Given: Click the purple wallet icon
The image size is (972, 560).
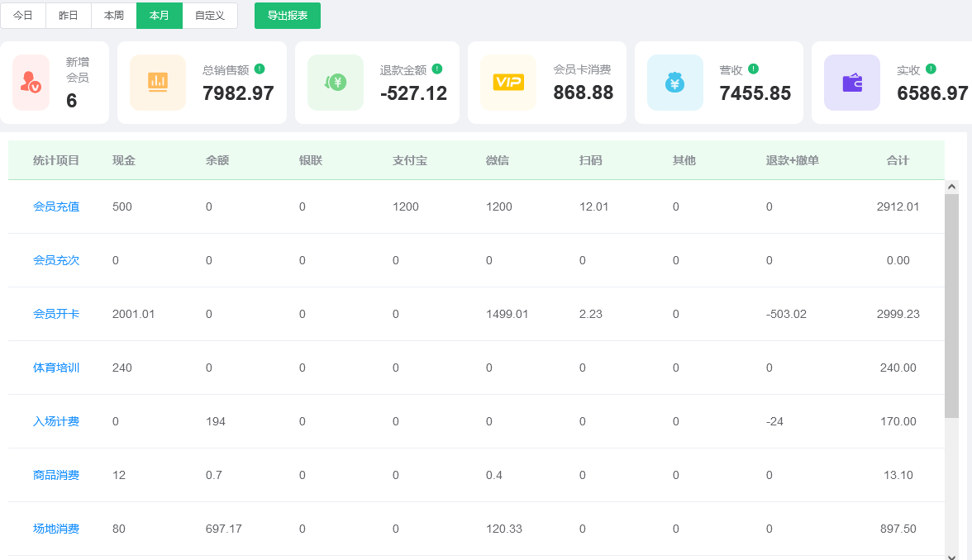Looking at the screenshot, I should [x=852, y=83].
